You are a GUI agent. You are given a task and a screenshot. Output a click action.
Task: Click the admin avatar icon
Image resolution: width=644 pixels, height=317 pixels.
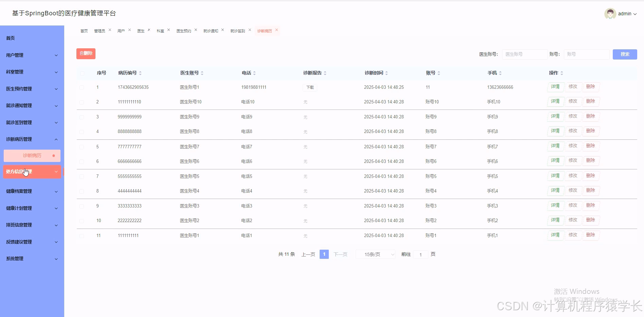[x=610, y=14]
